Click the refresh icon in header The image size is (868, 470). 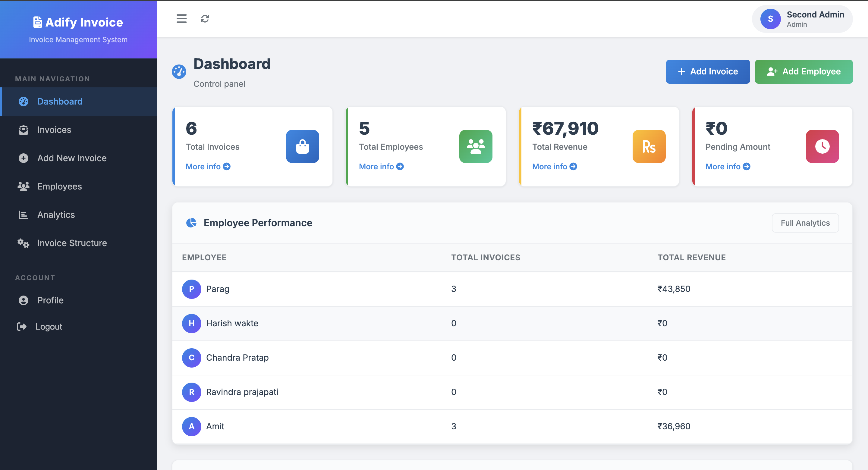point(205,19)
